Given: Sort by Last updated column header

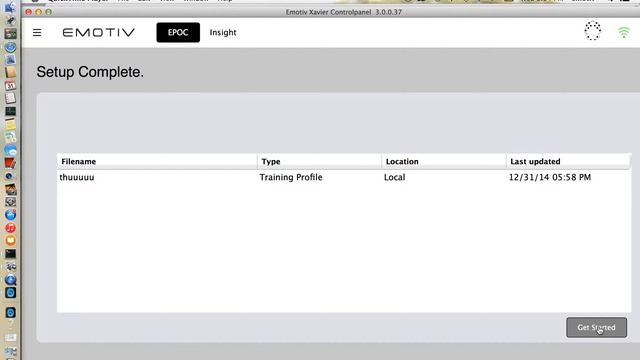Looking at the screenshot, I should point(569,162).
